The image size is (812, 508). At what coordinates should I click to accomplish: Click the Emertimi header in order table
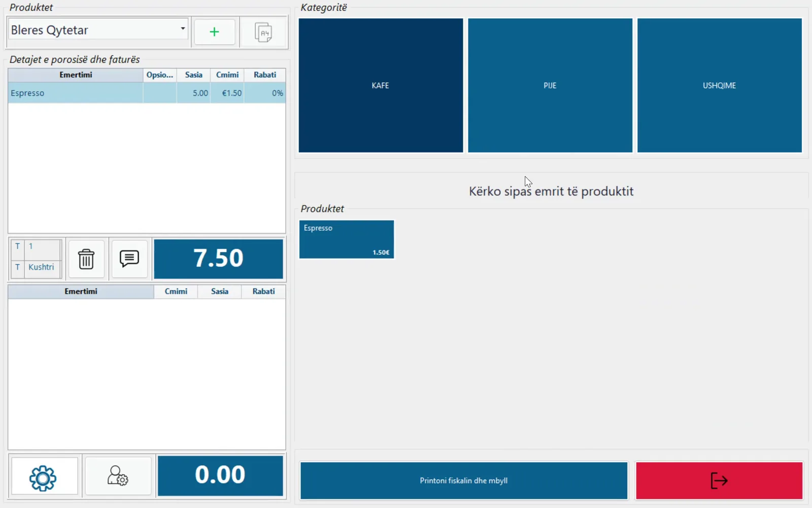tap(76, 75)
